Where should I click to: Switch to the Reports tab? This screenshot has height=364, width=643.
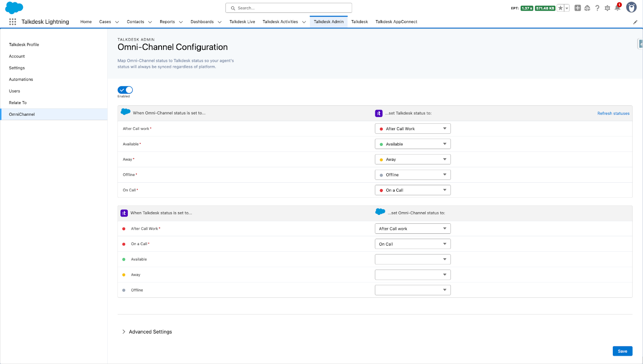(167, 22)
